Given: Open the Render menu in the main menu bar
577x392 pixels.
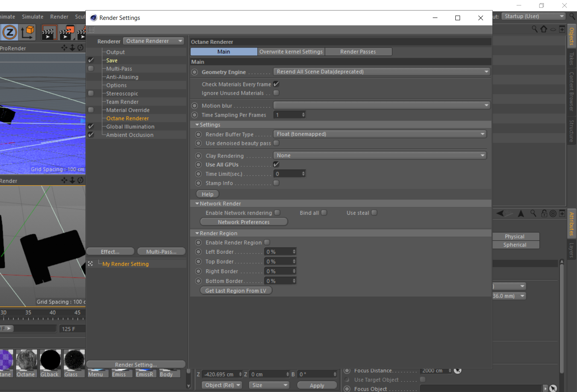Looking at the screenshot, I should pos(59,17).
